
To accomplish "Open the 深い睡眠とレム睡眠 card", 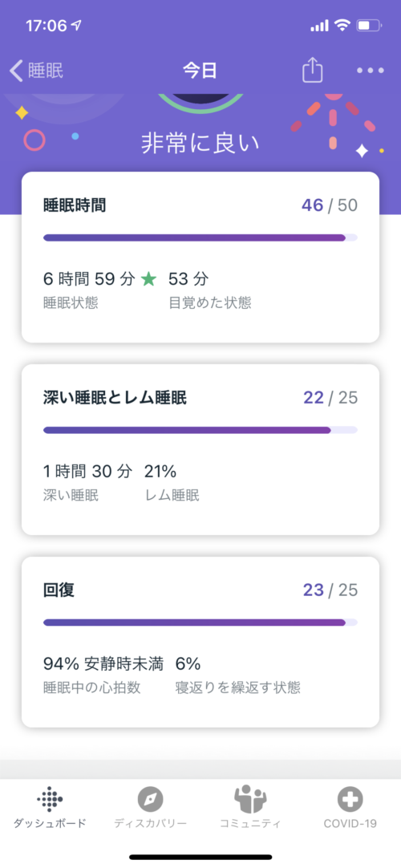I will pos(200,449).
